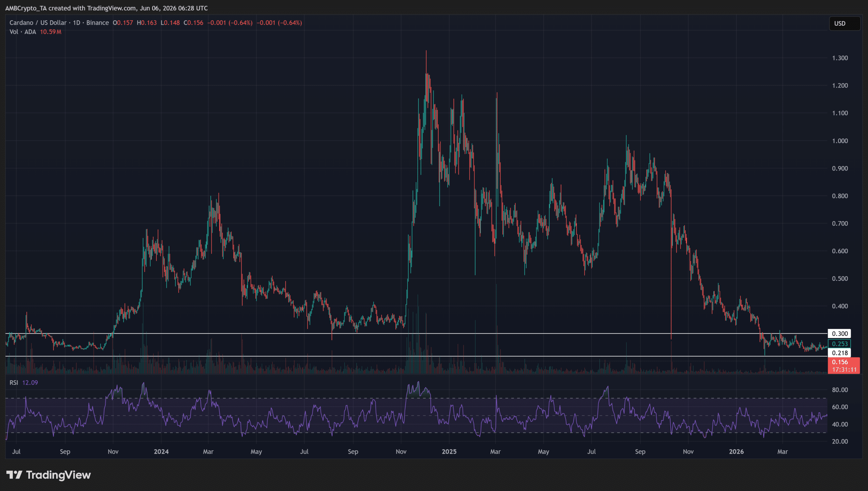
Task: Click the 2026 label on time axis
Action: click(736, 452)
